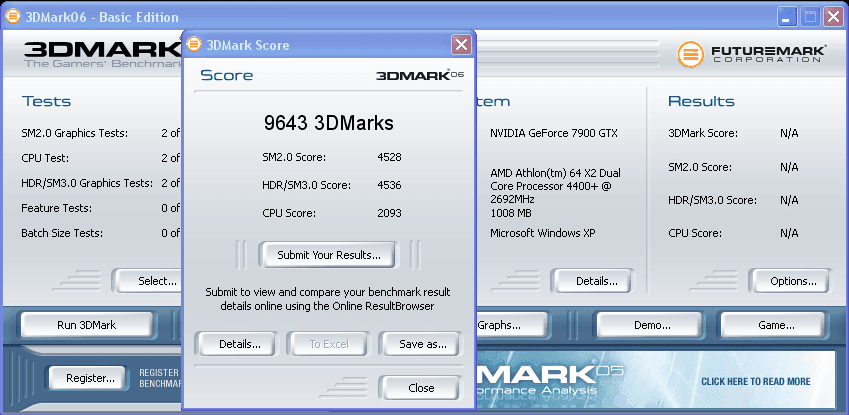This screenshot has width=849, height=415.
Task: Click the 9643 3DMarks score text
Action: [329, 123]
